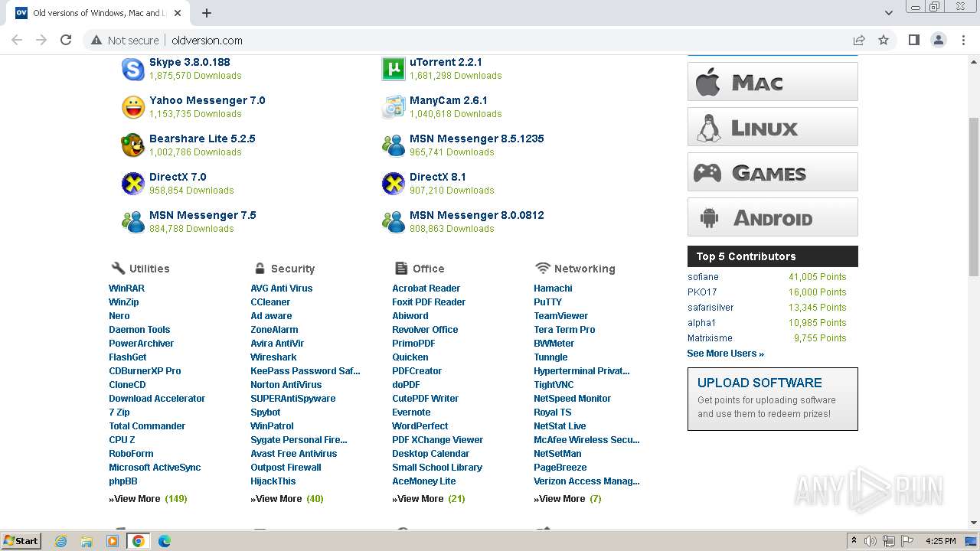Image resolution: width=980 pixels, height=551 pixels.
Task: Click the page vertical scrollbar thumb
Action: point(974,197)
